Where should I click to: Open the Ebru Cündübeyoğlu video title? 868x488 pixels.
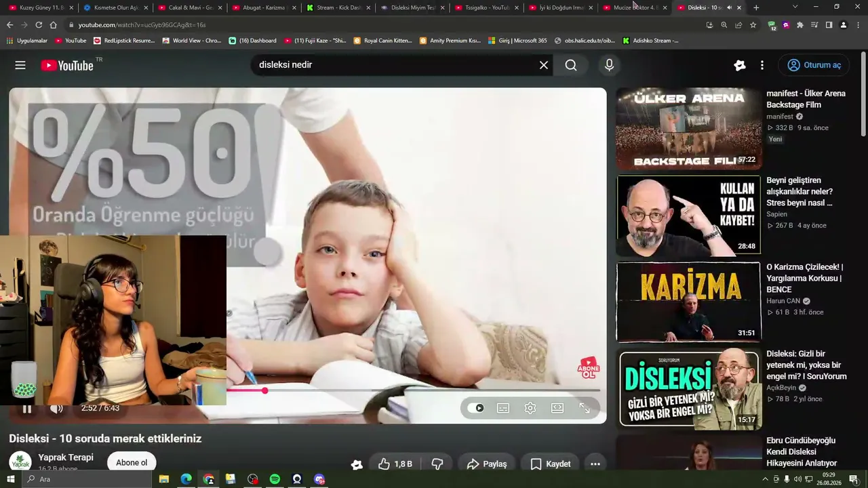tap(802, 452)
